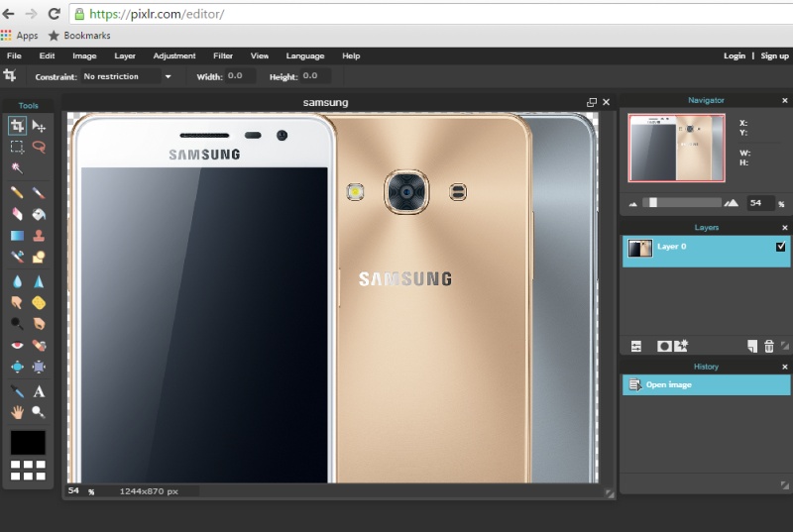The image size is (793, 532).
Task: Click the Login link
Action: pos(735,55)
